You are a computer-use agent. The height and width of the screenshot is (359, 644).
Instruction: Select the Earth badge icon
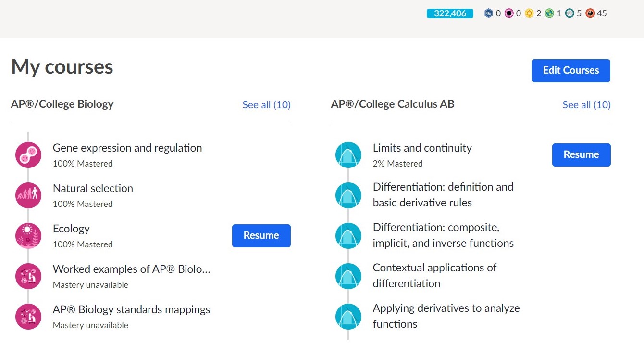point(550,13)
